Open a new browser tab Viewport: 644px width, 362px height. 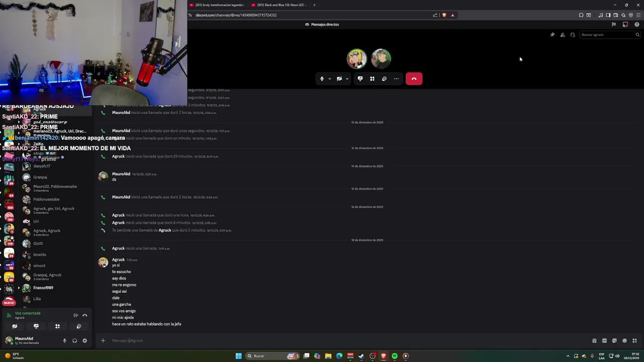314,5
